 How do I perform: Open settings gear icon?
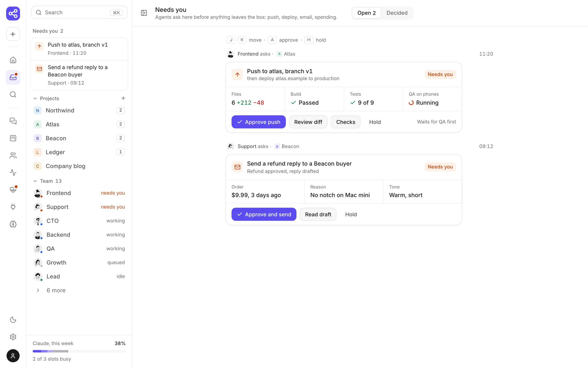click(x=13, y=337)
